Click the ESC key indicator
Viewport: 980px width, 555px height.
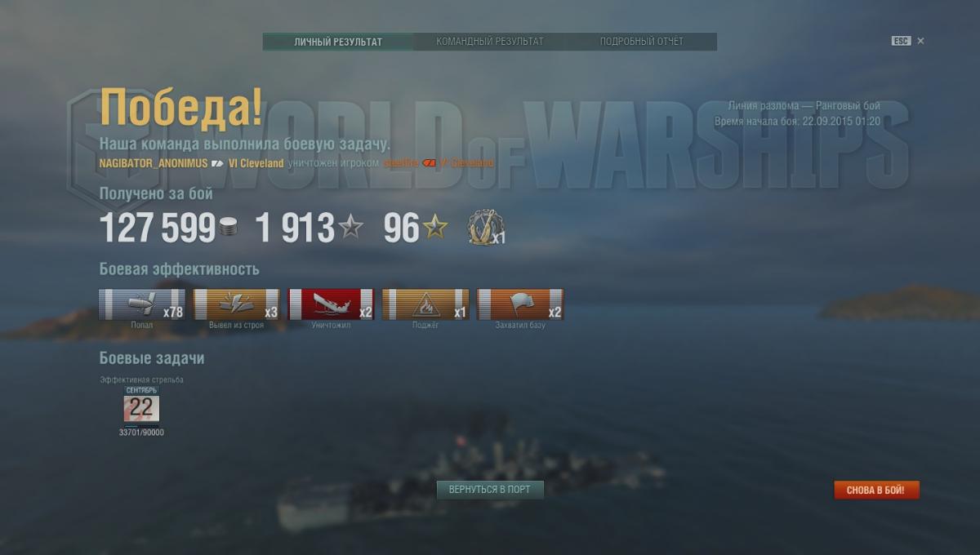(901, 41)
